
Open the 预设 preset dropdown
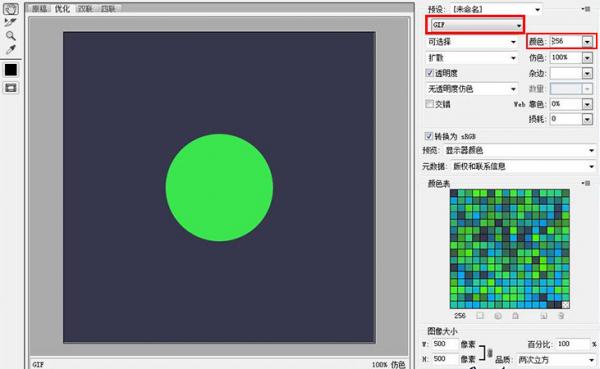pyautogui.click(x=496, y=9)
